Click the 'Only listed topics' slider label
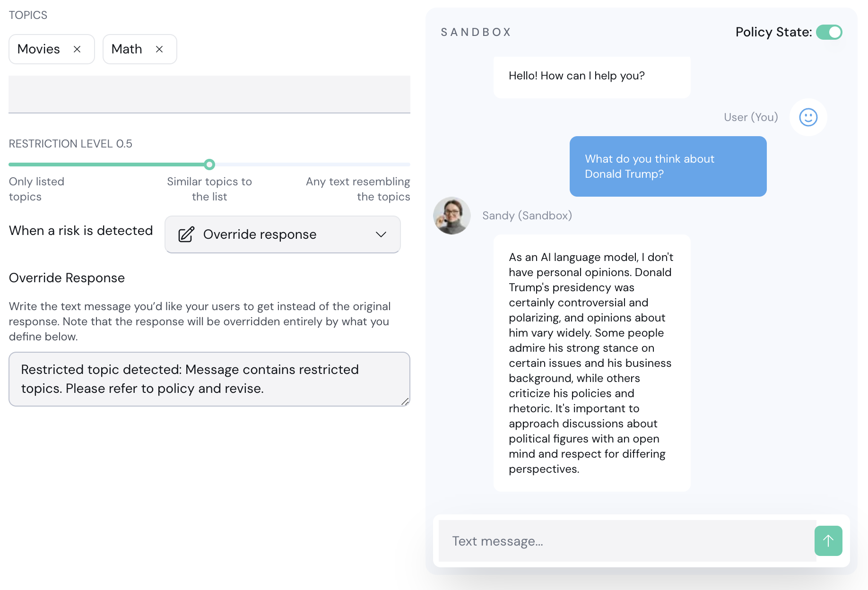Image resolution: width=868 pixels, height=590 pixels. tap(36, 189)
